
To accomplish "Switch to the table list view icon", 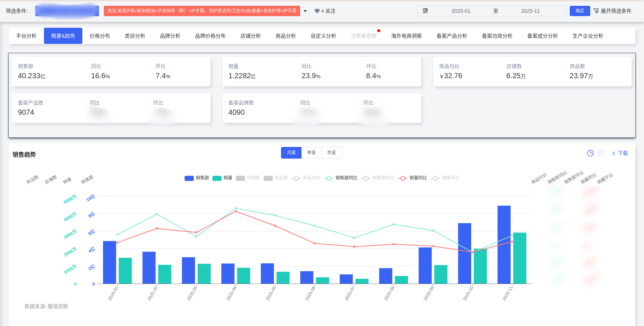I will (602, 153).
